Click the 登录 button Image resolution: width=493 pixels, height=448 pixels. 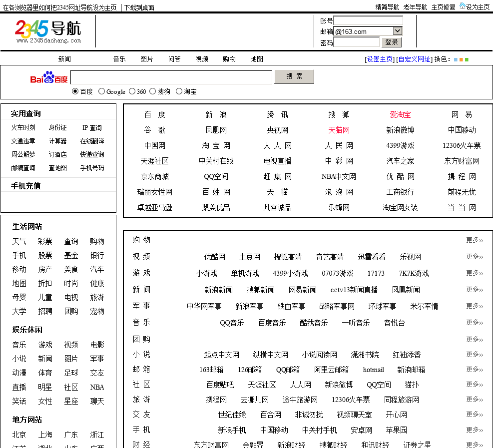[x=392, y=42]
